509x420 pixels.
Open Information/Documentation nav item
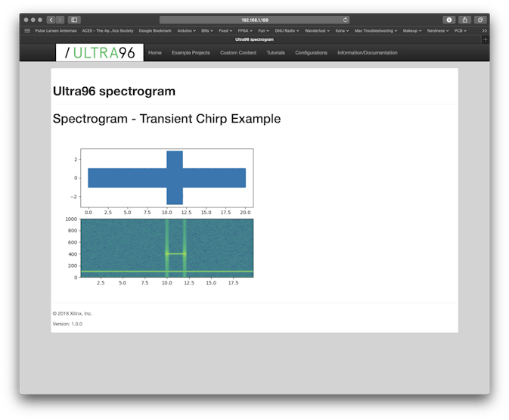[367, 53]
